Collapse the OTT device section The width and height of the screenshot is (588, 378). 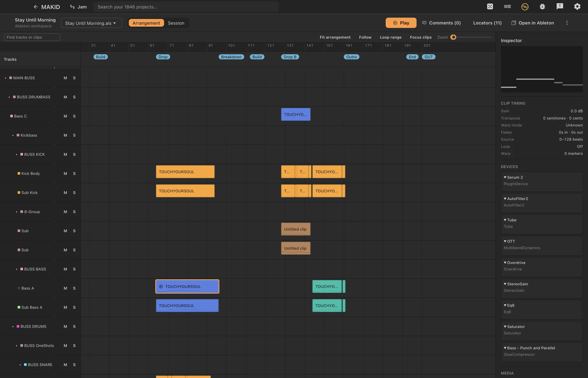pos(505,241)
